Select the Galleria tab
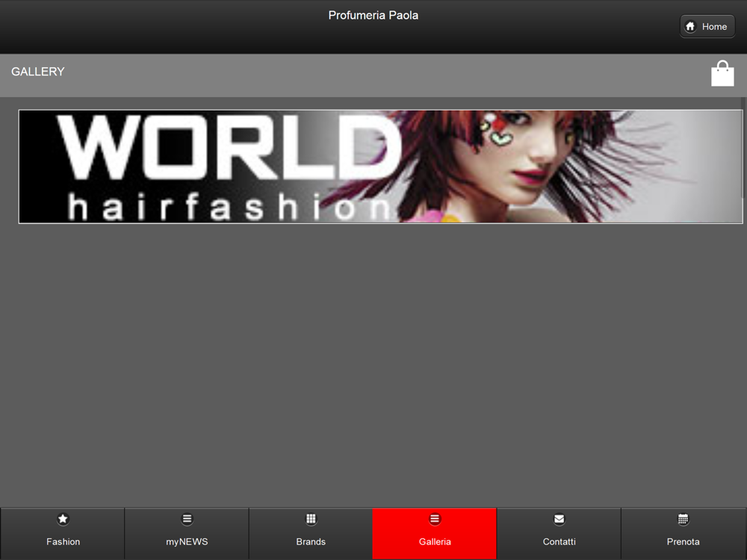This screenshot has width=747, height=560. [435, 533]
